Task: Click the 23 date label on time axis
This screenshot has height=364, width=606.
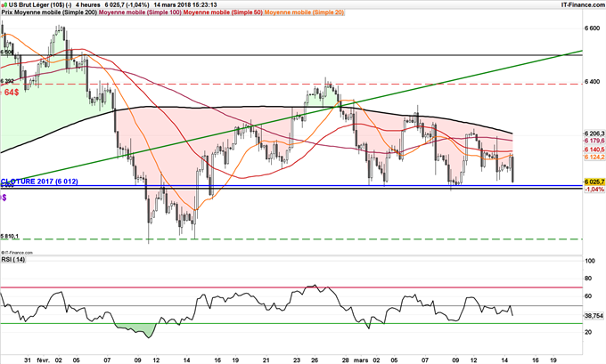Action: click(x=296, y=360)
